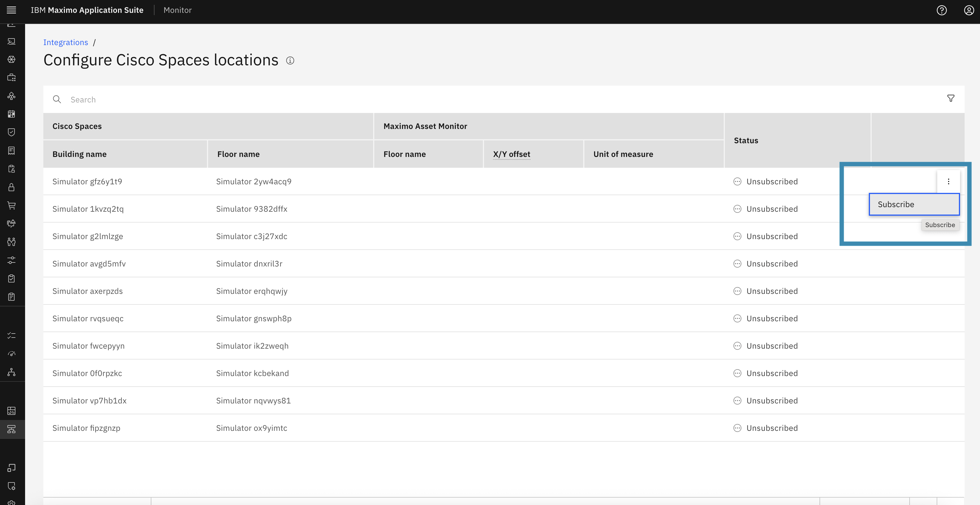Click floor Simulator 9382dffx
The width and height of the screenshot is (980, 505).
coord(251,209)
